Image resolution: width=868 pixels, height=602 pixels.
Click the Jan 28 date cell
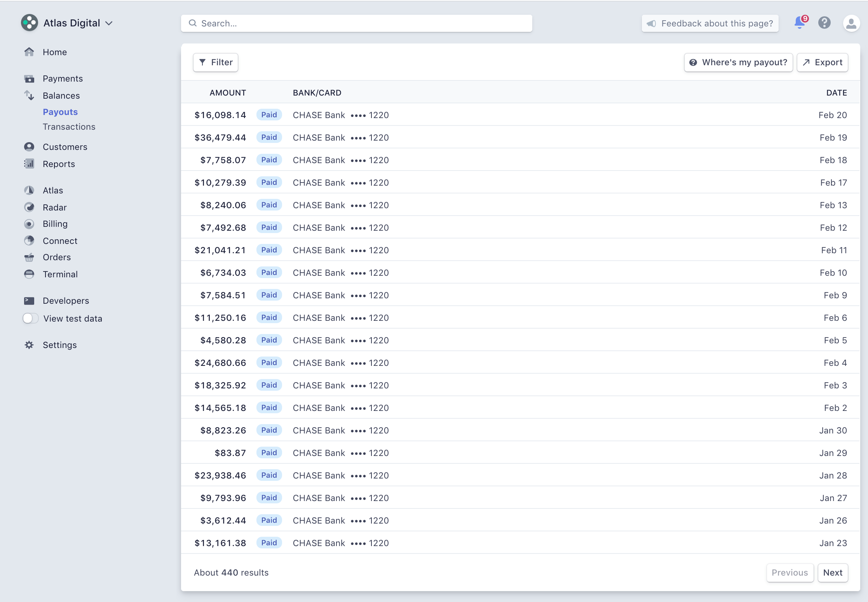[833, 475]
